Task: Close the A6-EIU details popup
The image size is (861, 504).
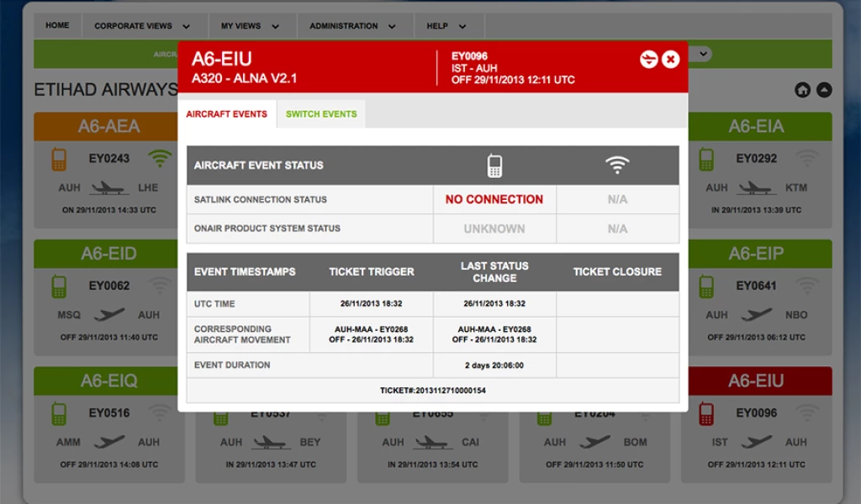Action: pos(670,59)
